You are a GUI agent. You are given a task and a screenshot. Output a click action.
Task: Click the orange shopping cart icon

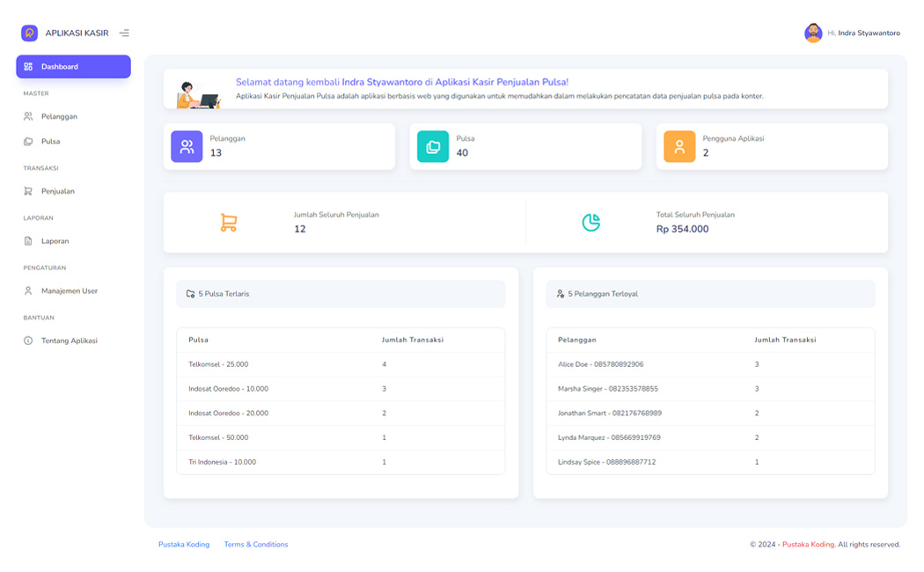(x=229, y=223)
